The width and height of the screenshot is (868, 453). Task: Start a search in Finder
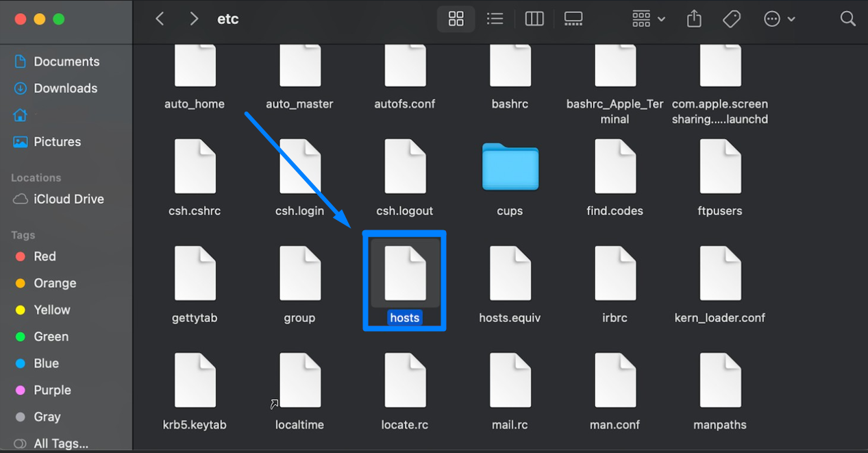[847, 19]
